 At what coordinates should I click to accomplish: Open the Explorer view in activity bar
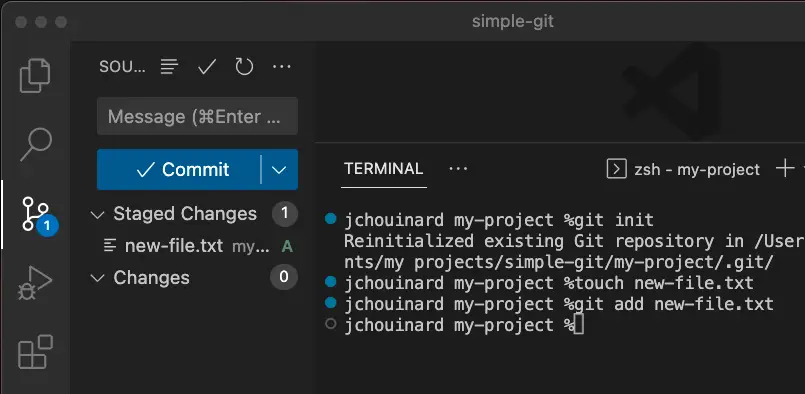[35, 76]
